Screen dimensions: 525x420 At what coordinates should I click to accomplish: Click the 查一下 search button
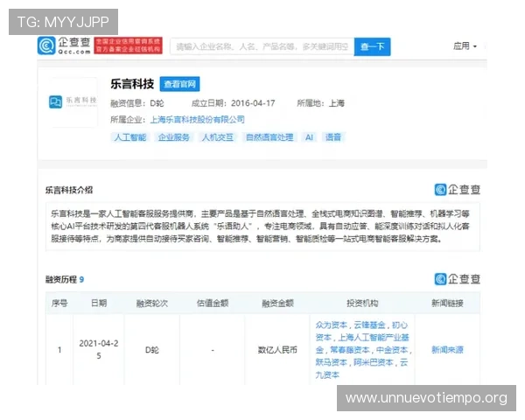coord(373,46)
